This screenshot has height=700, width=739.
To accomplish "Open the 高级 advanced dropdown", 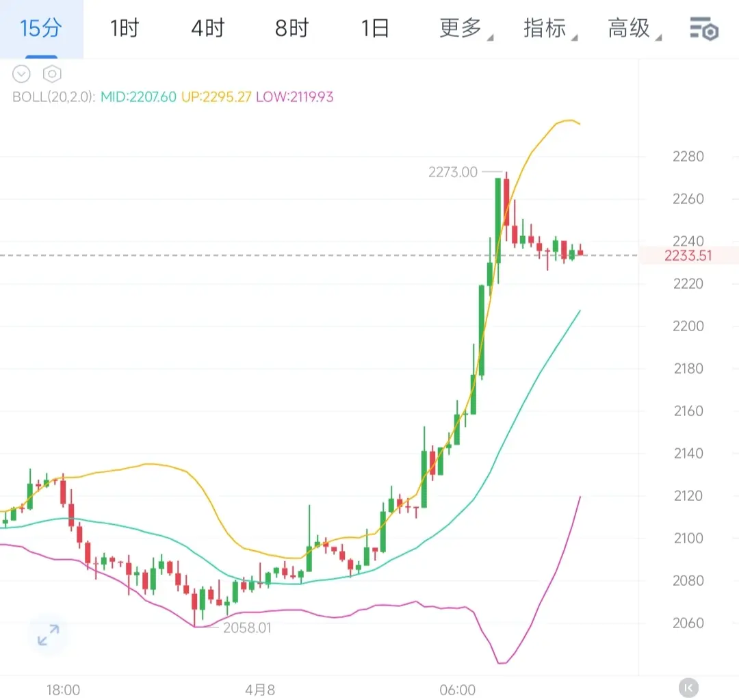I will coord(634,28).
